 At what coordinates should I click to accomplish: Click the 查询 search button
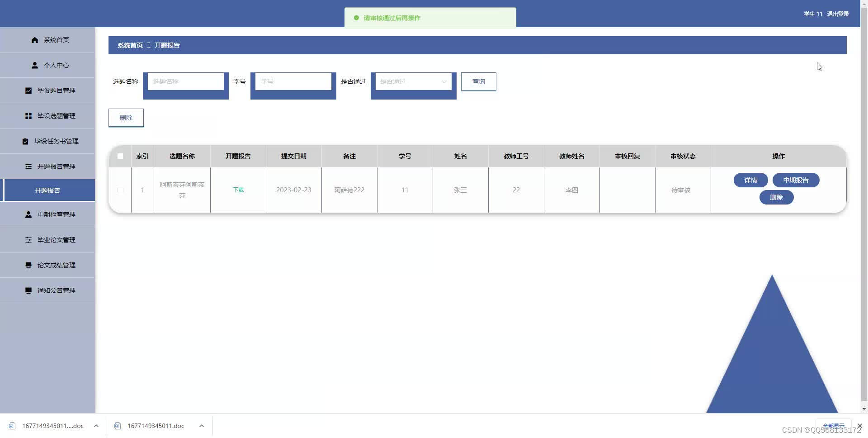tap(478, 81)
